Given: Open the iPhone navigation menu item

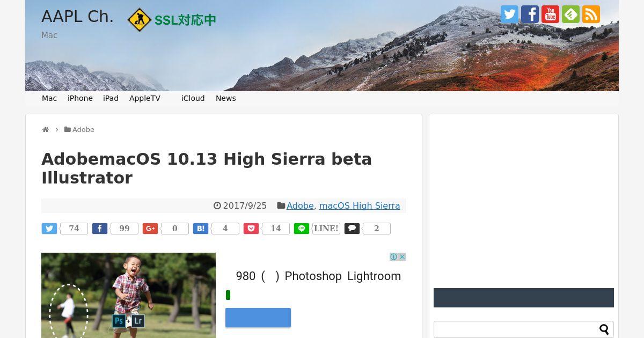Looking at the screenshot, I should click(80, 98).
